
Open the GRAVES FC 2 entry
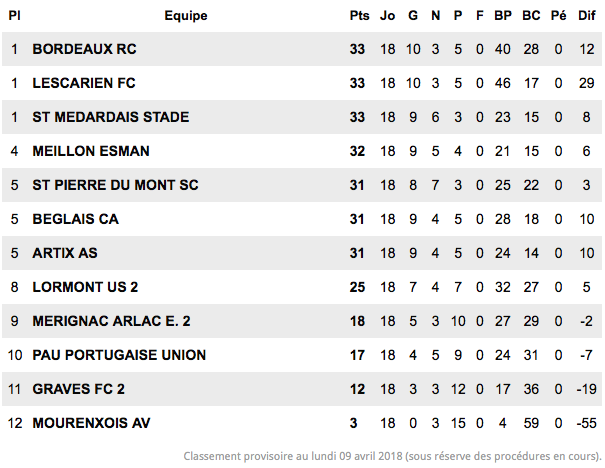point(78,389)
